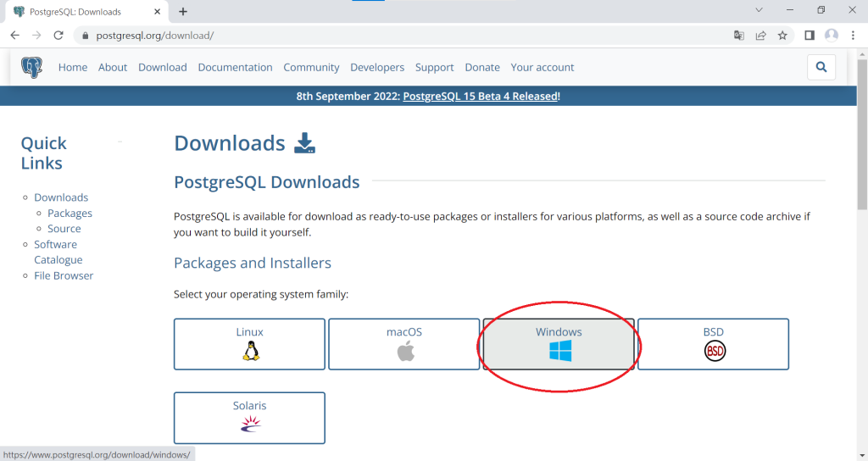Open Chrome three-dot menu
This screenshot has height=461, width=868.
[853, 36]
